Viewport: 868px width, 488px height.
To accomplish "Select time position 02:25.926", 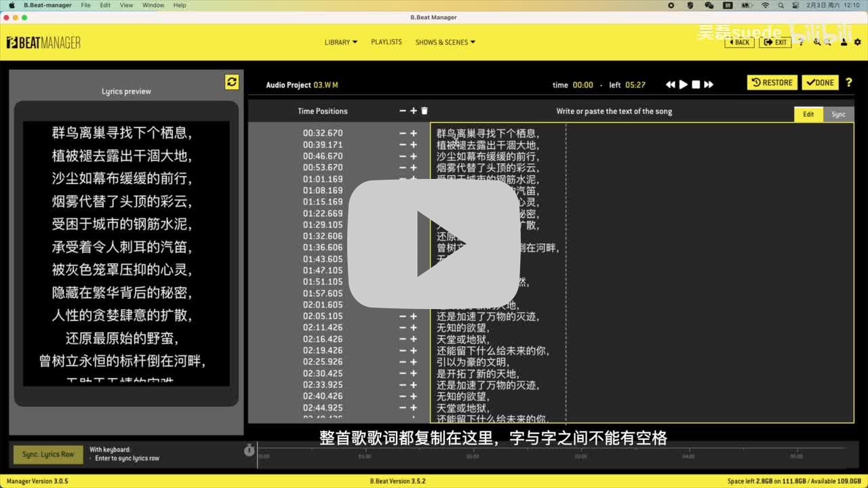I will [323, 362].
